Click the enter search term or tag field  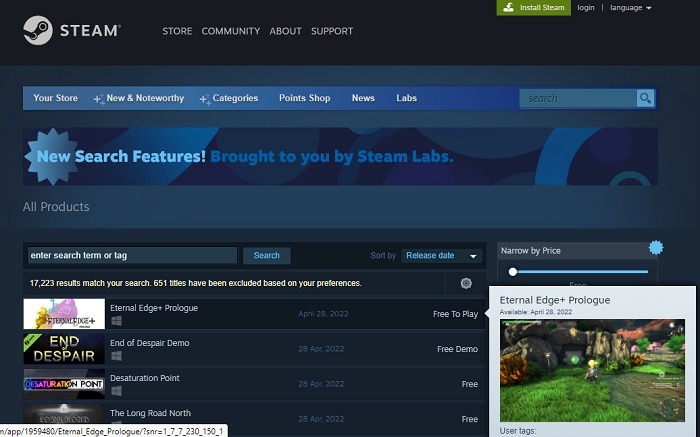(132, 255)
